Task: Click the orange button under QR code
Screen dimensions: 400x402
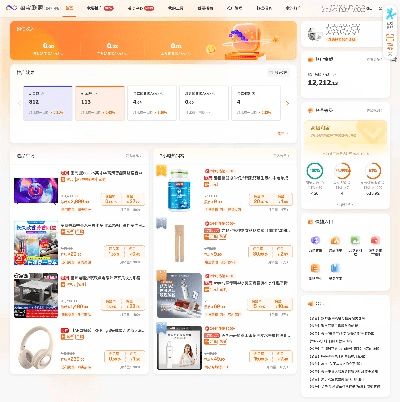Action: pos(341,39)
